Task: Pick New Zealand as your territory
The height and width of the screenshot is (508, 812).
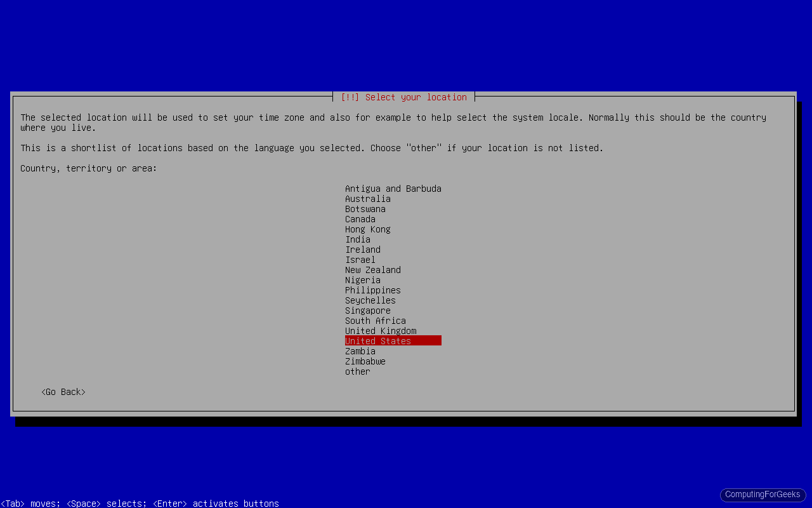Action: pos(372,270)
